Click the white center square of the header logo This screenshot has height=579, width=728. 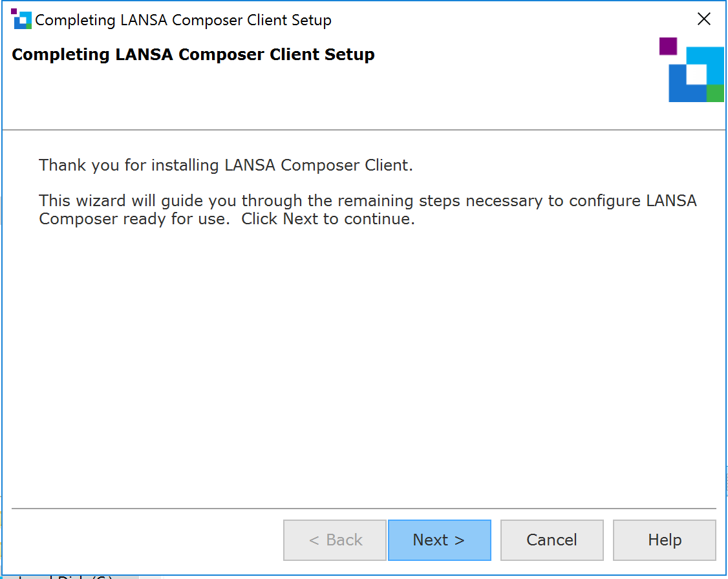(696, 75)
